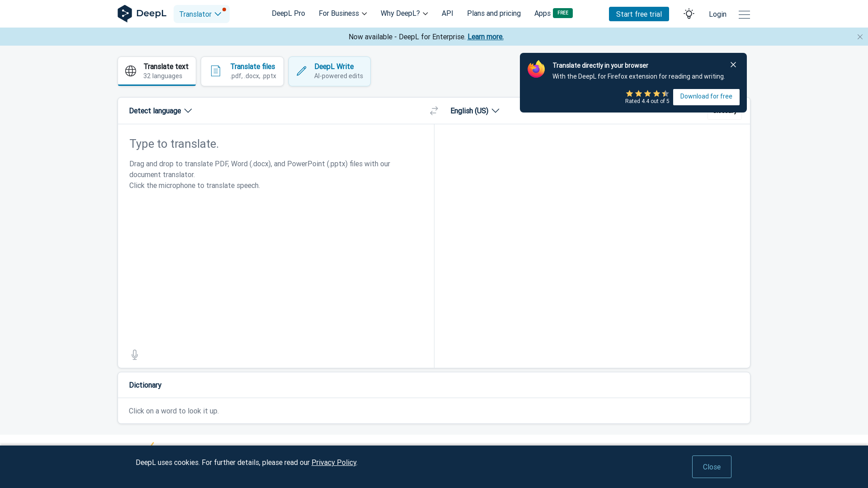This screenshot has height=488, width=868.
Task: Open the Translator menu item
Action: [201, 14]
